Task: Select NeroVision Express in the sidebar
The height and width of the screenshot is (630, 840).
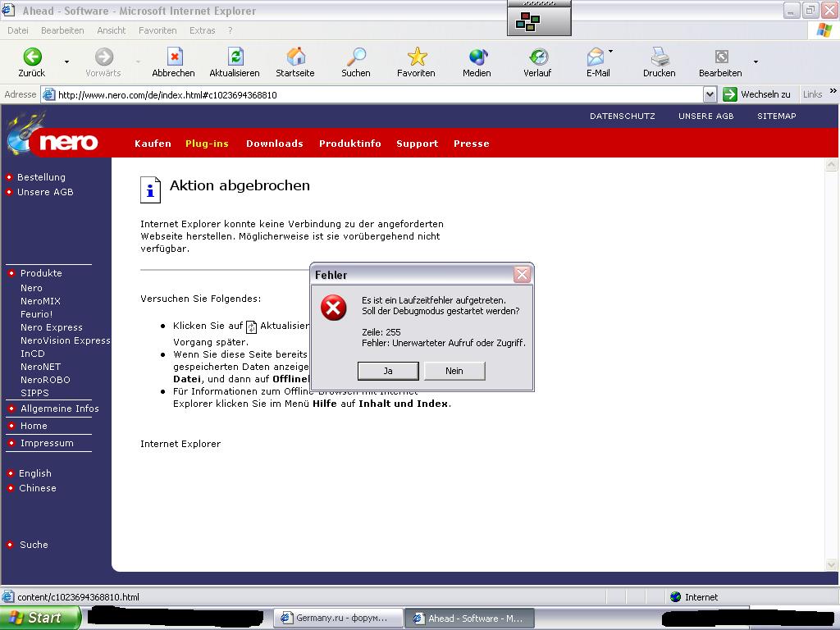Action: [x=66, y=340]
